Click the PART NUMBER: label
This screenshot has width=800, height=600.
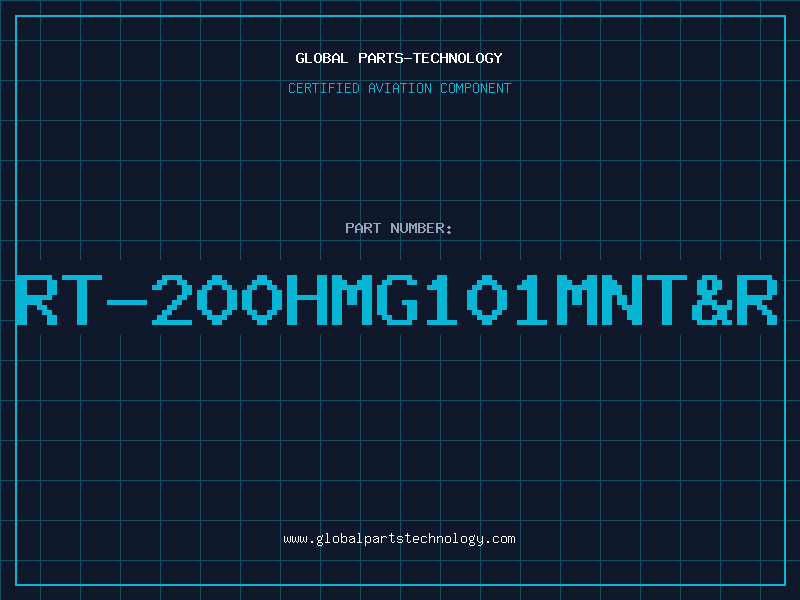399,228
